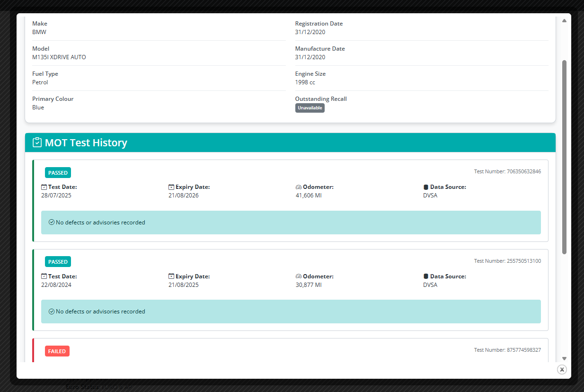Click the Unavailable recall badge
584x392 pixels.
310,108
